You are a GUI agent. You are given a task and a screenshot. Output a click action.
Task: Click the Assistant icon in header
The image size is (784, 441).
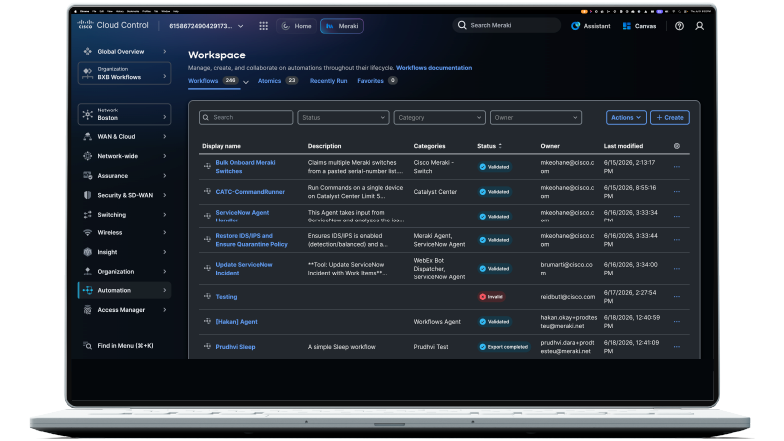[x=576, y=26]
